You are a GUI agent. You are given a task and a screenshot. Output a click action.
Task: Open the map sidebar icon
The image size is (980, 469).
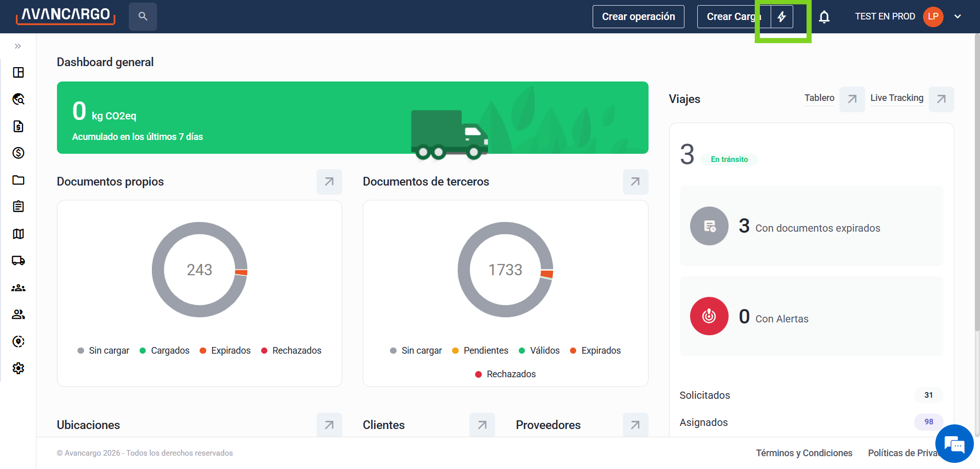click(18, 234)
